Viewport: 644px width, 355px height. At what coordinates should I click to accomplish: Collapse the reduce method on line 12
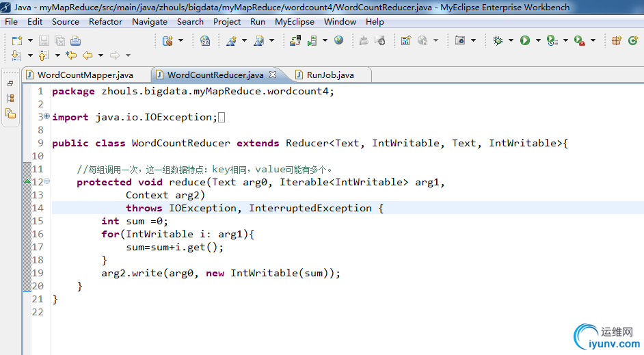coord(46,181)
